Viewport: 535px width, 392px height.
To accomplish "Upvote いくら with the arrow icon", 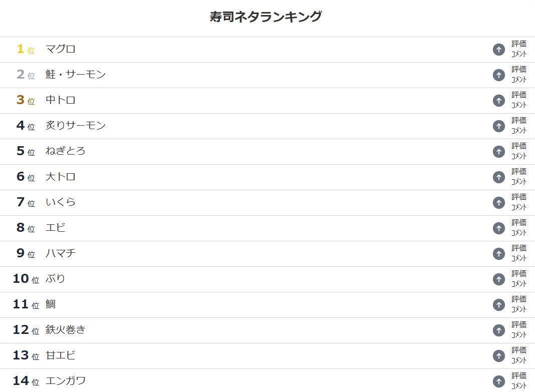I will 498,203.
